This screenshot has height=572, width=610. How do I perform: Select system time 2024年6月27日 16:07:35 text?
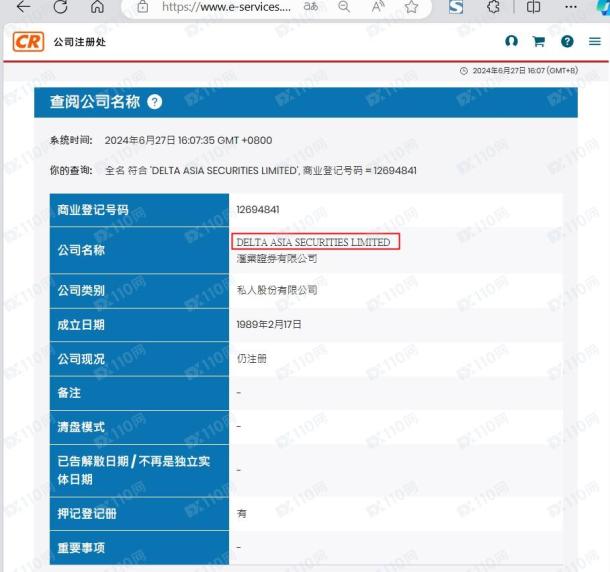[x=188, y=140]
